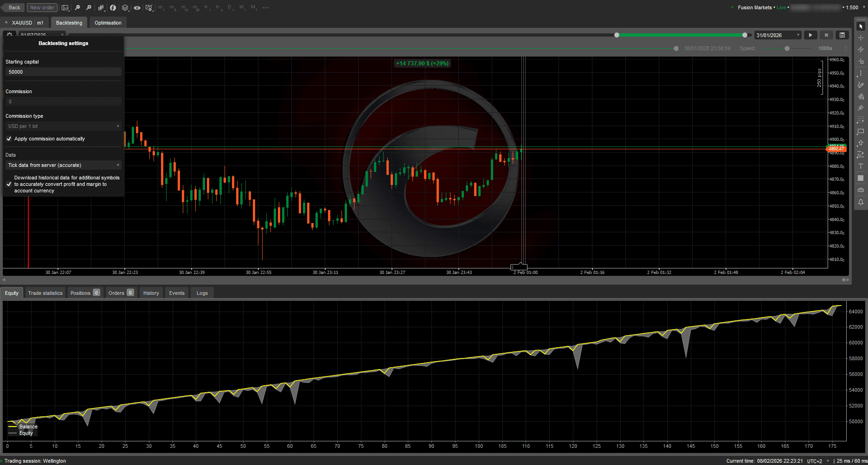Open the Commission type dropdown
Viewport: 868px width, 465px height.
[x=63, y=126]
